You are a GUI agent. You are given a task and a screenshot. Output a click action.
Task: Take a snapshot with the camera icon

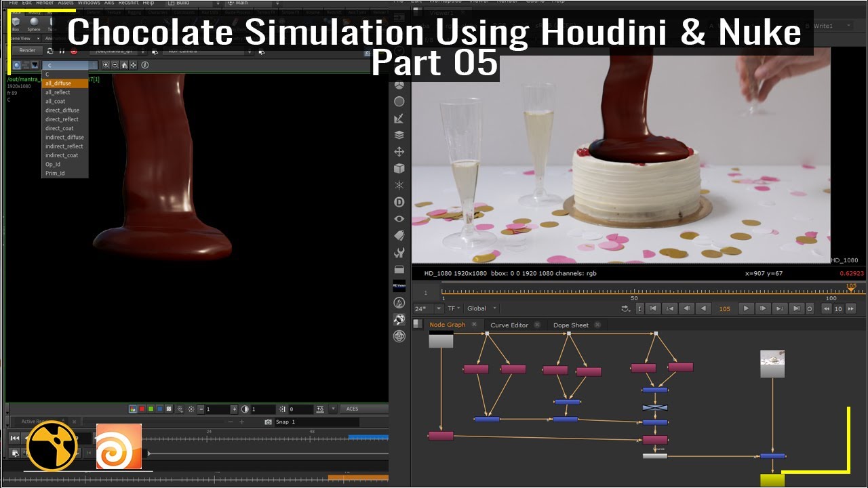point(269,422)
